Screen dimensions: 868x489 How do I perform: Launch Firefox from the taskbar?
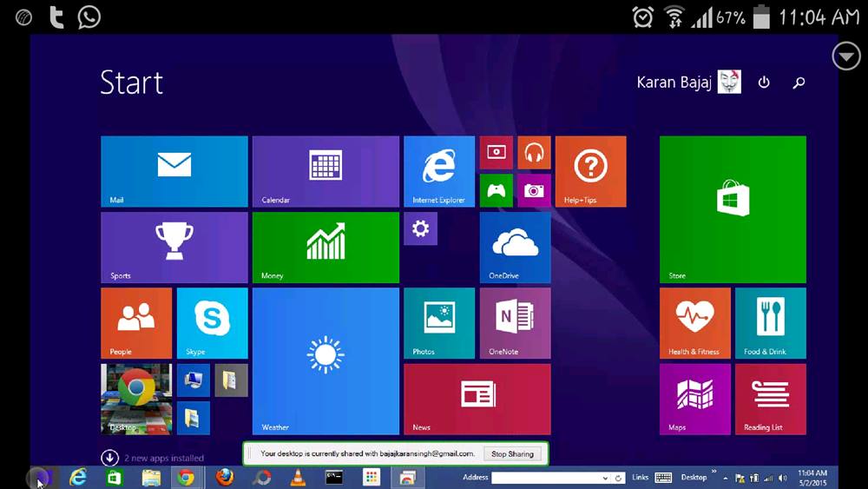tap(224, 477)
